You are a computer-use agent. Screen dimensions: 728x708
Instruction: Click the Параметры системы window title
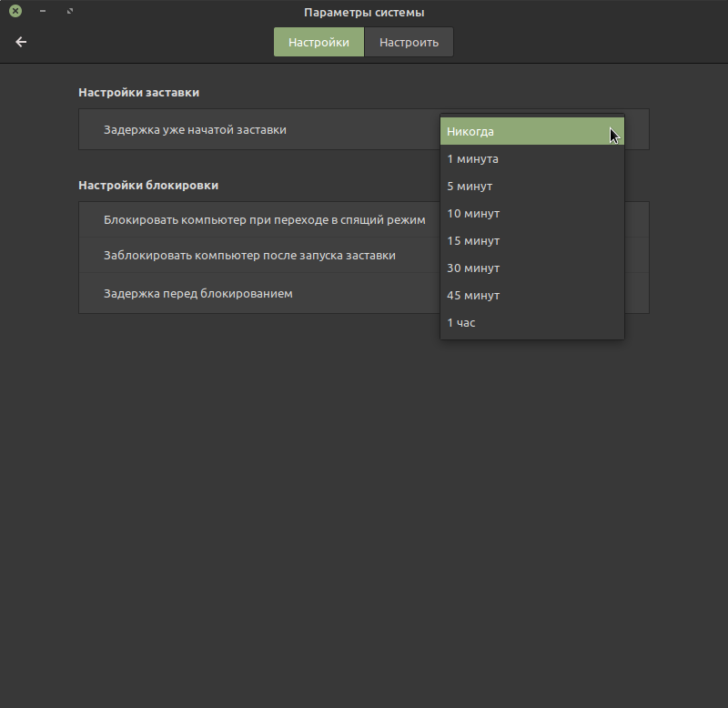click(364, 13)
